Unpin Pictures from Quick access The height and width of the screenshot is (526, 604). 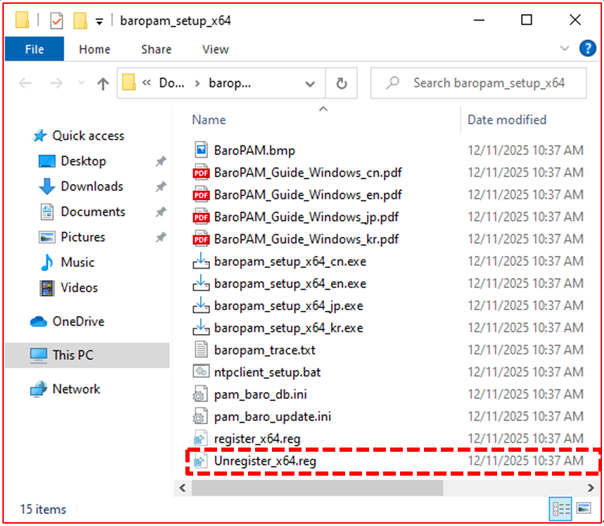click(x=161, y=237)
